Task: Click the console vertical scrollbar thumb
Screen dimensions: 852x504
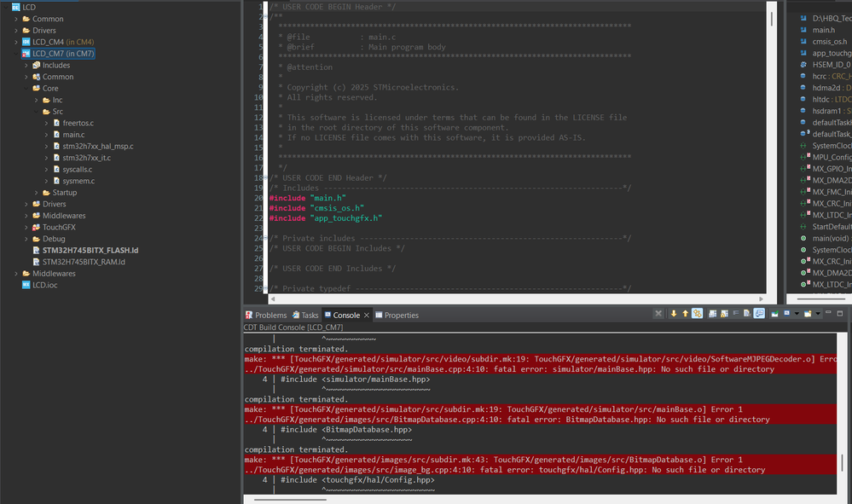Action: [x=843, y=463]
